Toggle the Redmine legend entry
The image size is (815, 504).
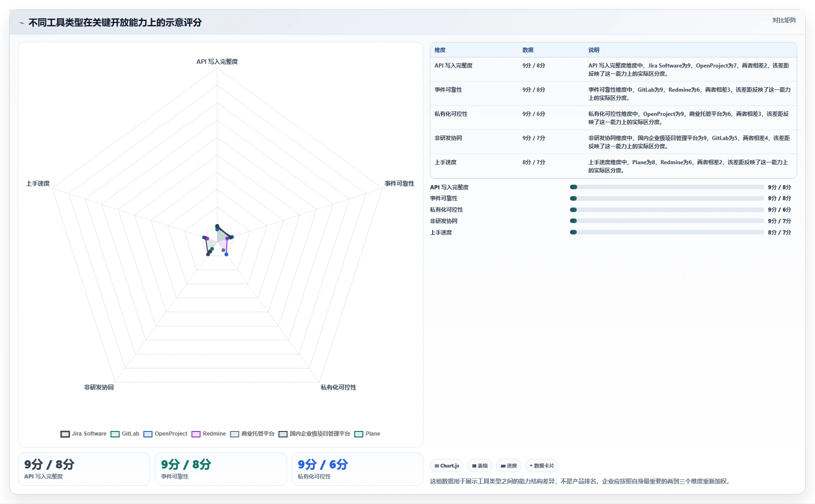[209, 434]
